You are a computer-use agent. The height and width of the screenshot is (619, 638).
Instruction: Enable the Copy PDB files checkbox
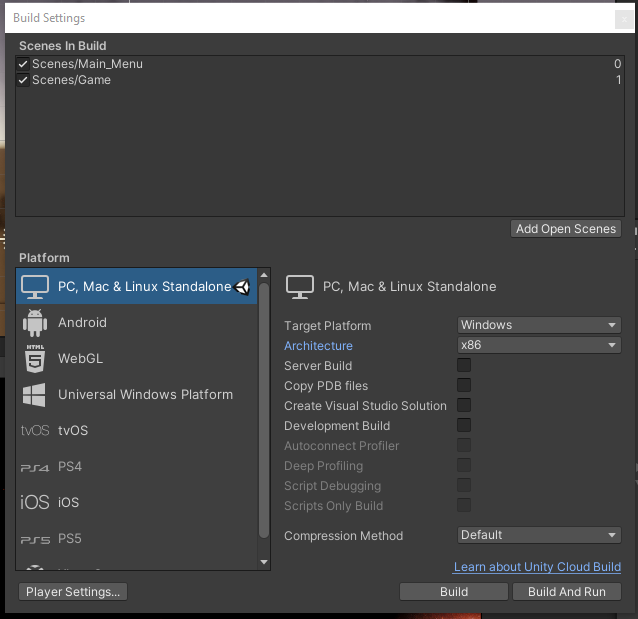(464, 385)
